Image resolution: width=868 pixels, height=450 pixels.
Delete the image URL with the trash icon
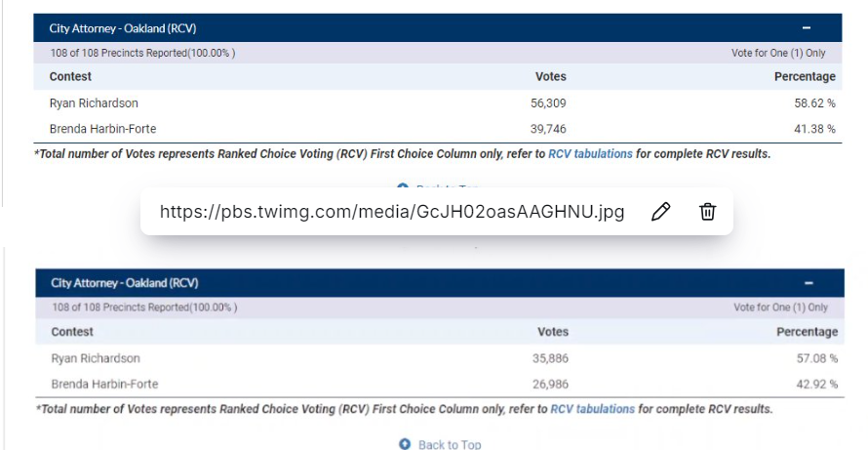pyautogui.click(x=708, y=212)
